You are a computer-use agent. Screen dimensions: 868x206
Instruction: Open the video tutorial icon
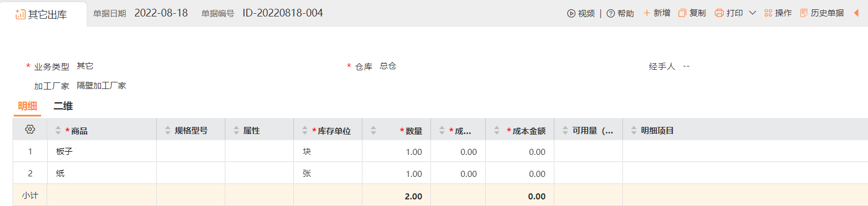(571, 13)
